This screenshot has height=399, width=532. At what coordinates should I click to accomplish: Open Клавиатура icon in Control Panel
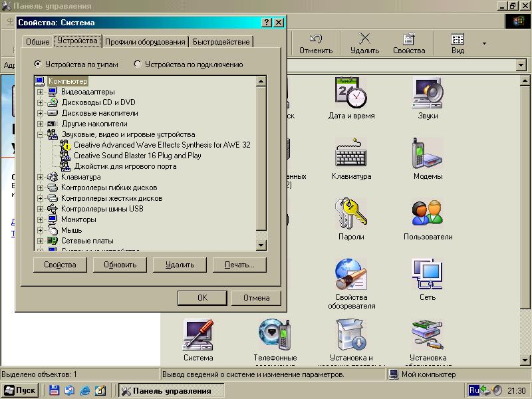[351, 159]
